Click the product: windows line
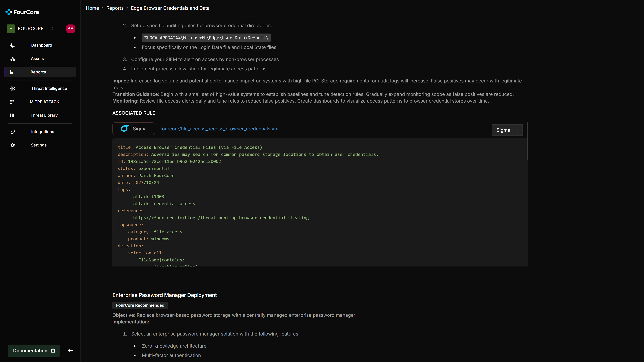The image size is (644, 362). 148,239
